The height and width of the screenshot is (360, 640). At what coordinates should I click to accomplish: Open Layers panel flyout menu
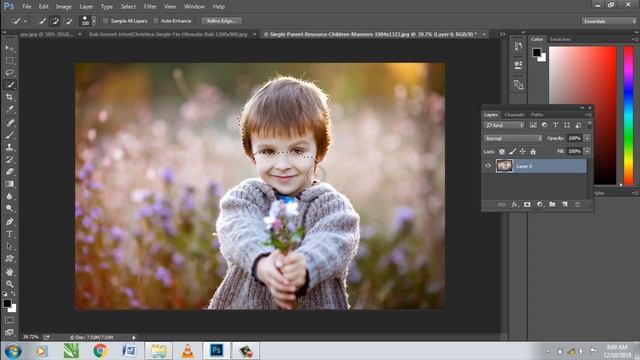[589, 115]
